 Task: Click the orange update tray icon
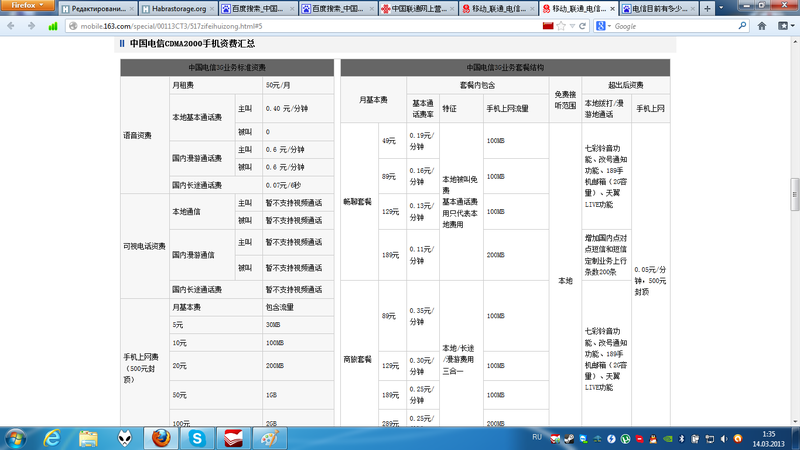point(738,439)
